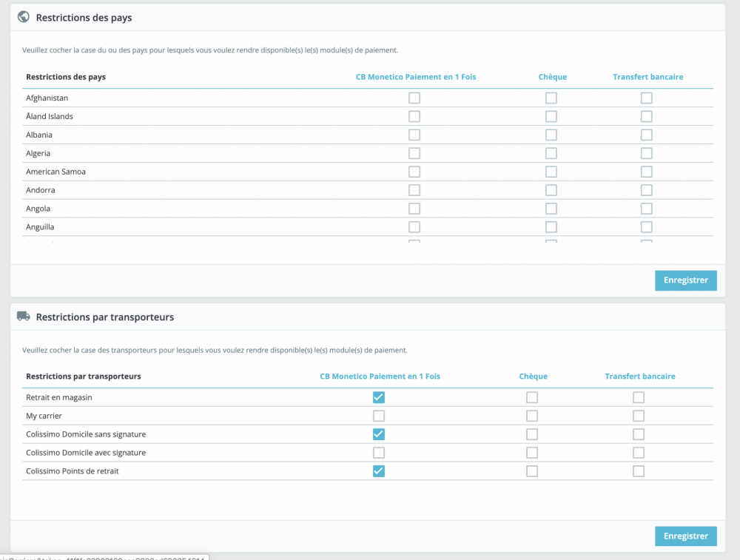
Task: Select the Retrait en magasin carrier label
Action: [x=59, y=397]
